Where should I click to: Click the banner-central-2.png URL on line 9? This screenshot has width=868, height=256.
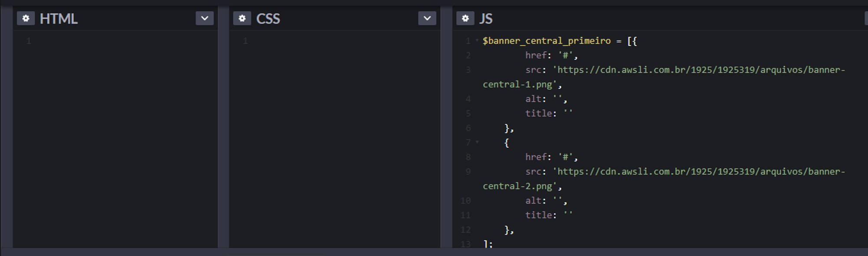point(699,172)
